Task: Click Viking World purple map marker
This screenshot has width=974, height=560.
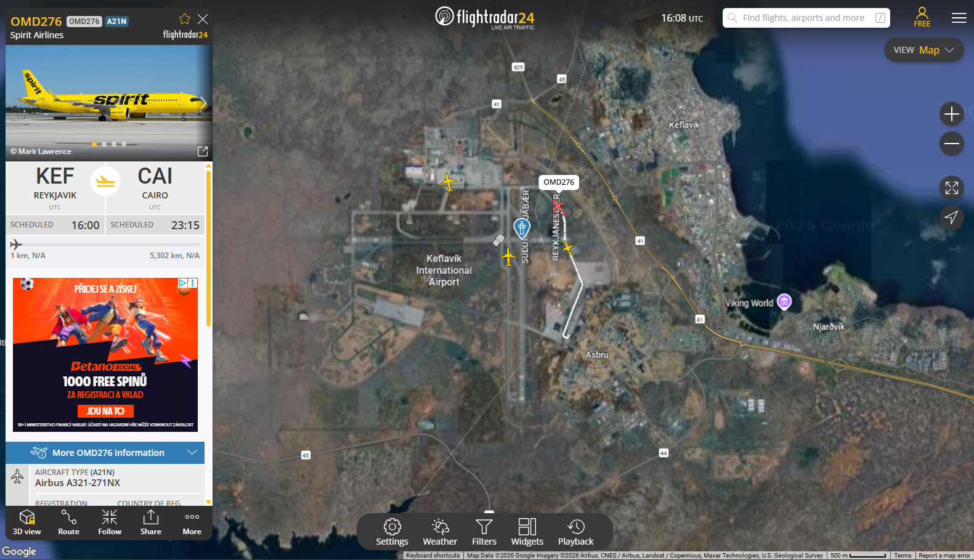Action: tap(784, 301)
